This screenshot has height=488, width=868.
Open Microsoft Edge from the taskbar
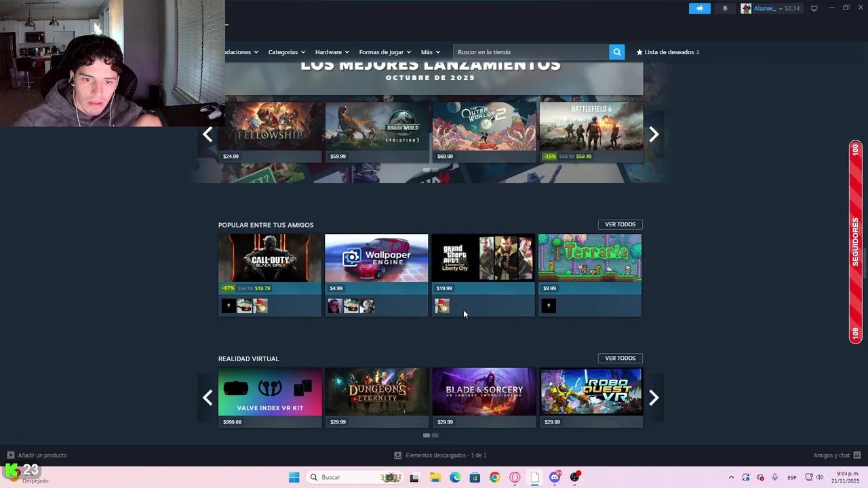pyautogui.click(x=455, y=477)
